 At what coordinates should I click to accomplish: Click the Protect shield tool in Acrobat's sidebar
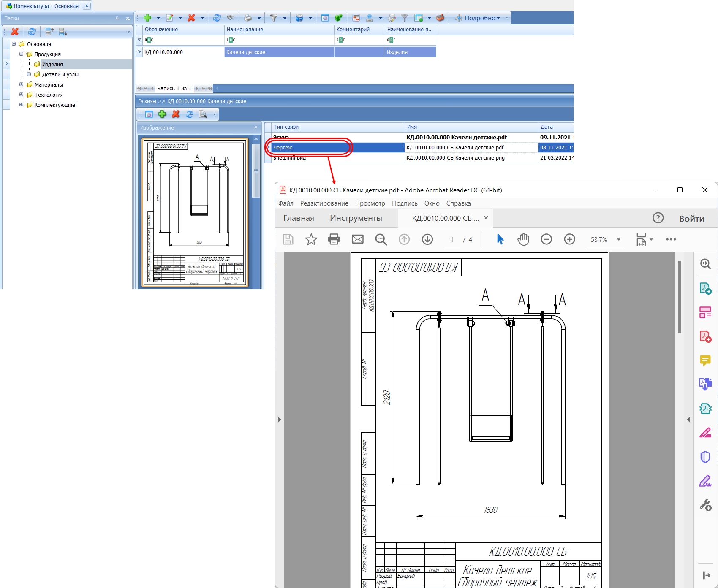pyautogui.click(x=705, y=457)
